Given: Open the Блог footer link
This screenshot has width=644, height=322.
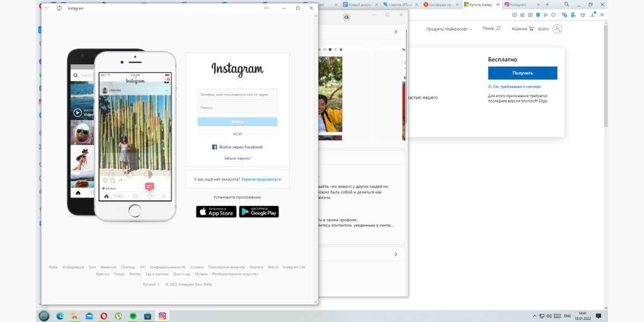Looking at the screenshot, I should [92, 267].
